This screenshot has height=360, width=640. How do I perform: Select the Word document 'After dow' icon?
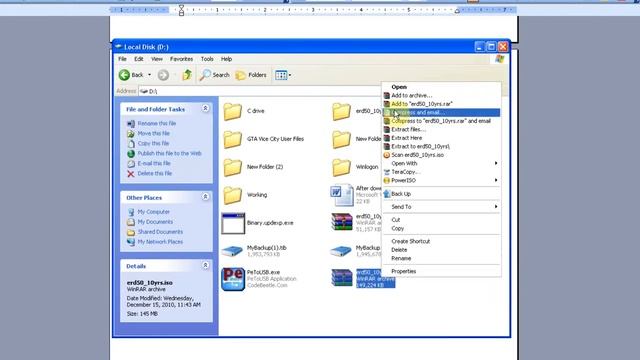tap(342, 195)
